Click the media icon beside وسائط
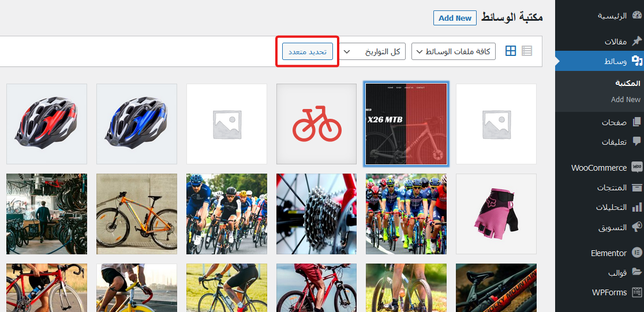Screen dimensions: 644x312 tap(636, 61)
